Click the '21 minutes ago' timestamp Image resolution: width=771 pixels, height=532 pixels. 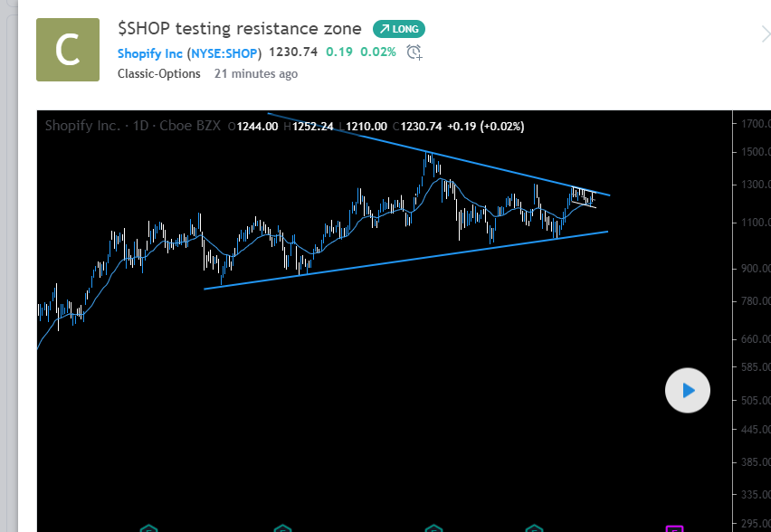pos(256,74)
